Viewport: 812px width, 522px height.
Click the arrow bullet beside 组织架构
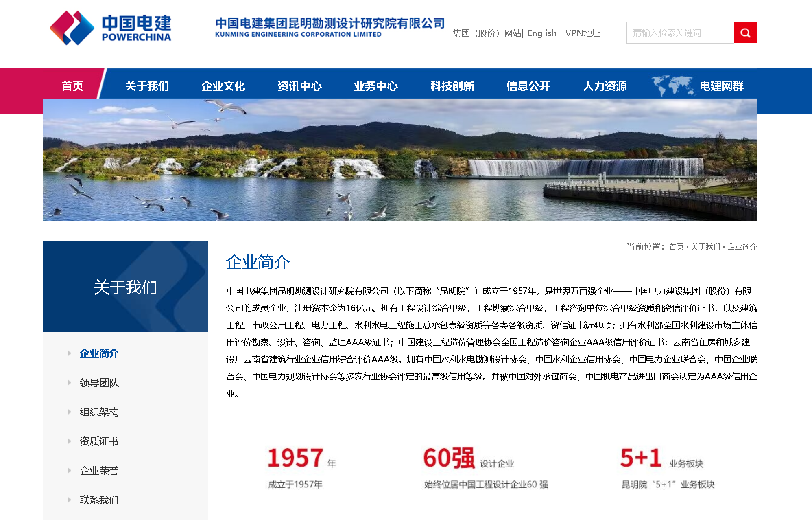click(69, 412)
